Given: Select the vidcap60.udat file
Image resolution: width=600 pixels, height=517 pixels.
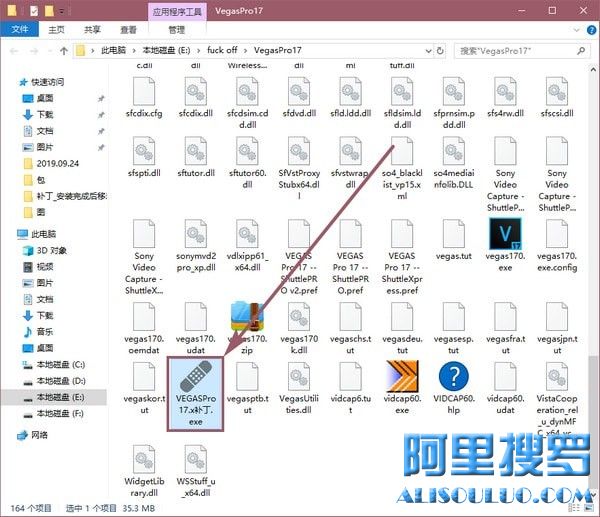Looking at the screenshot, I should tap(505, 388).
